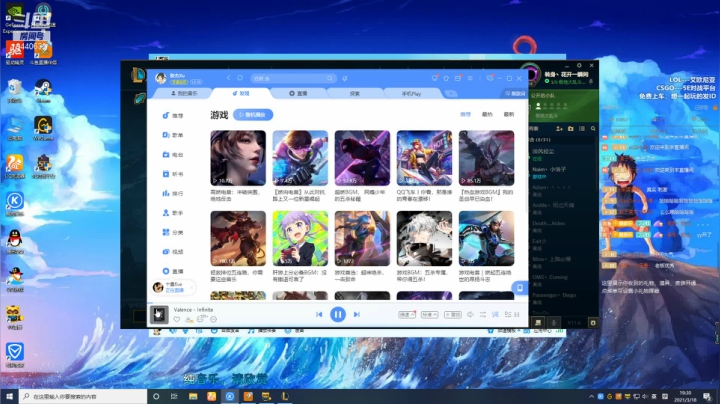Open the 音效 sound effect button
Image resolution: width=720 pixels, height=404 pixels.
coord(452,314)
